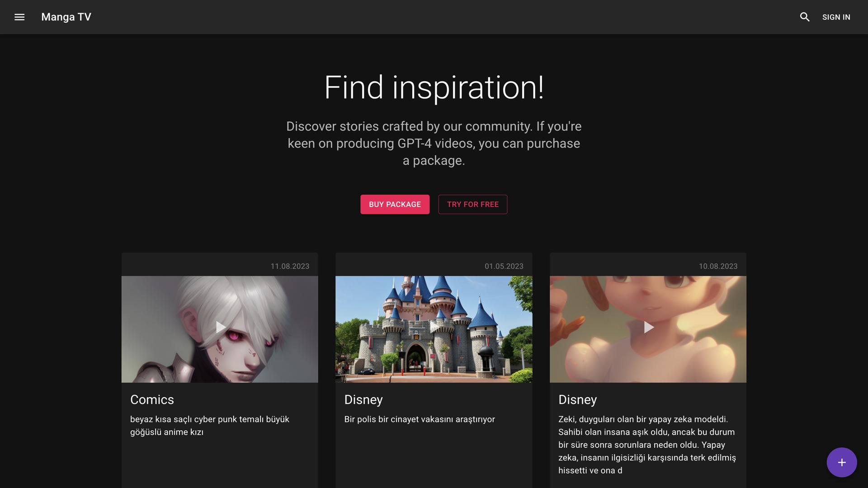This screenshot has height=488, width=868.
Task: Click the 'Bir polis bir cinayet' description
Action: pyautogui.click(x=419, y=419)
